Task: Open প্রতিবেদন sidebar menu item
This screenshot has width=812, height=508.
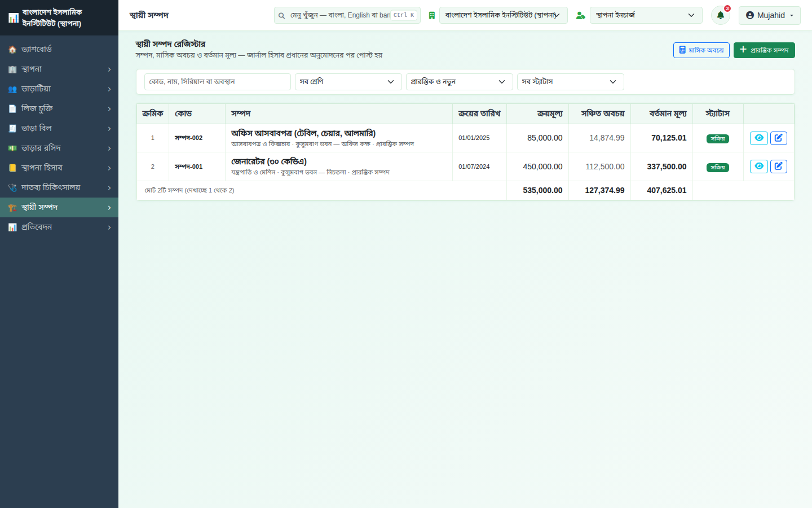Action: [x=59, y=227]
